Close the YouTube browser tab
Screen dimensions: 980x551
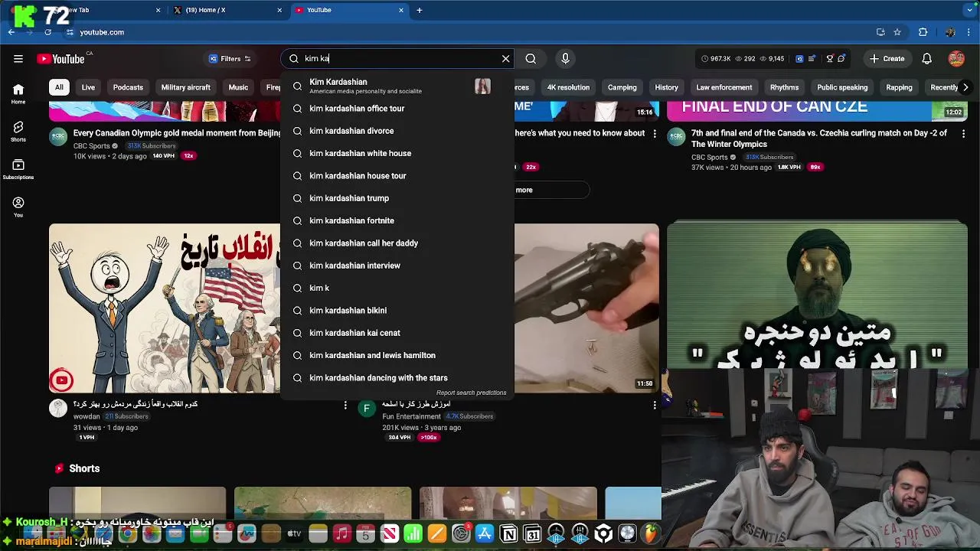401,10
